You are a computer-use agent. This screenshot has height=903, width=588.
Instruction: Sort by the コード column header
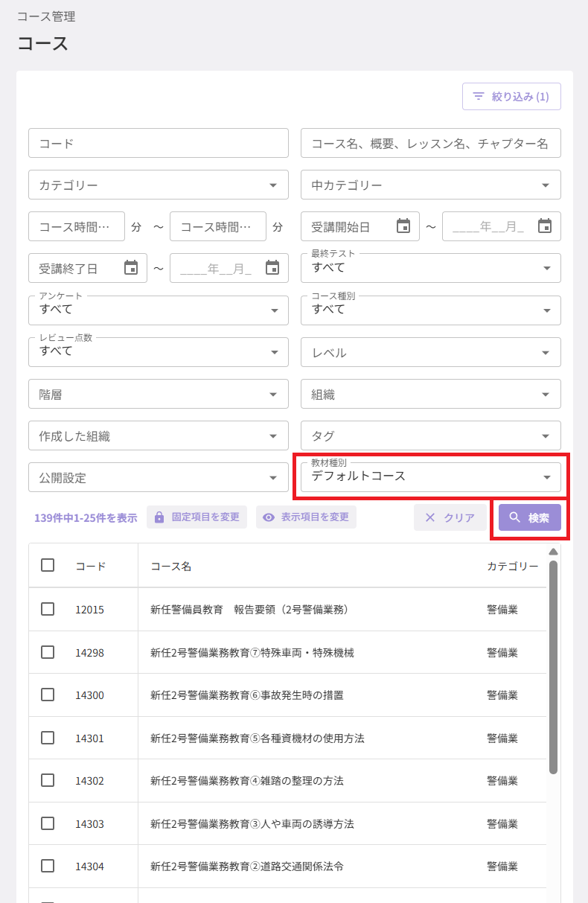(90, 566)
